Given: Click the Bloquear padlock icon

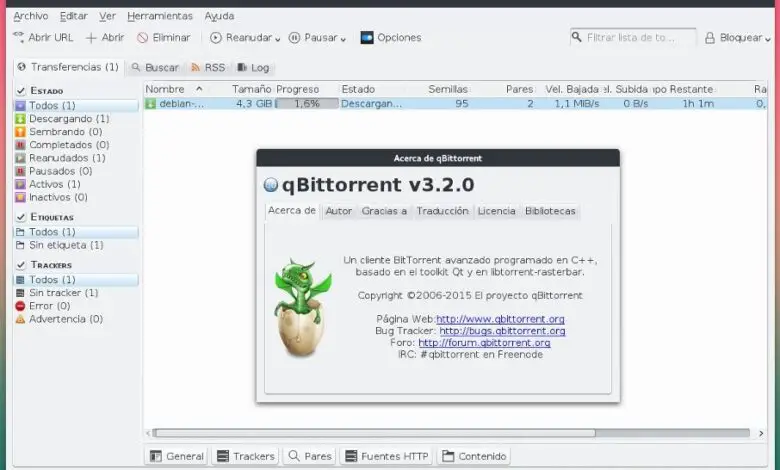Looking at the screenshot, I should (x=710, y=38).
